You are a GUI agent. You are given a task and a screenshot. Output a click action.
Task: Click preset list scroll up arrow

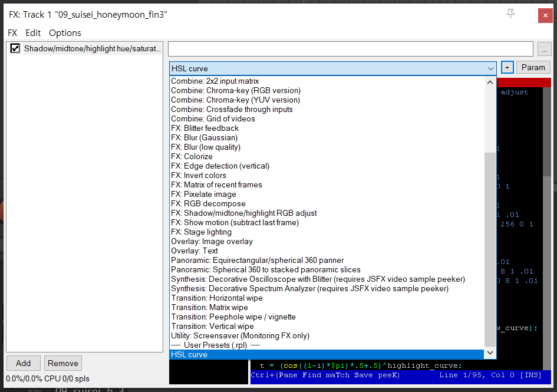(x=490, y=82)
